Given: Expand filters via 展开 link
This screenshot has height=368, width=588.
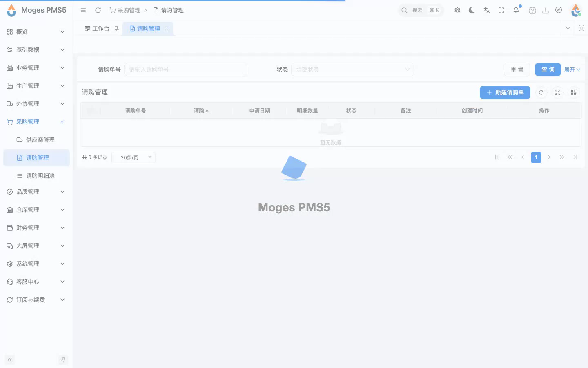Looking at the screenshot, I should click(572, 70).
